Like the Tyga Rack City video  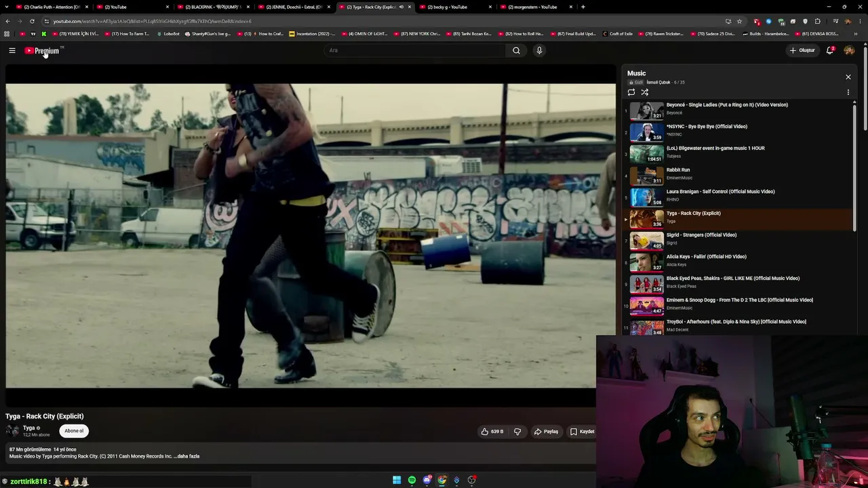click(492, 431)
